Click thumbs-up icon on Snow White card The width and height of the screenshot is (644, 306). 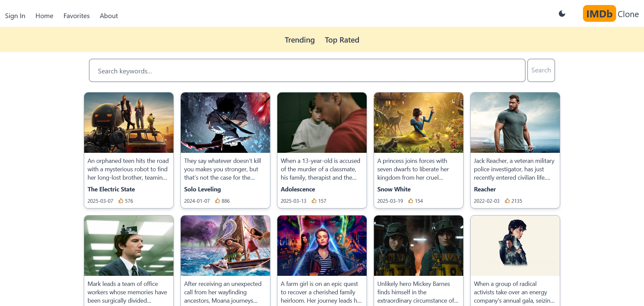click(x=411, y=201)
